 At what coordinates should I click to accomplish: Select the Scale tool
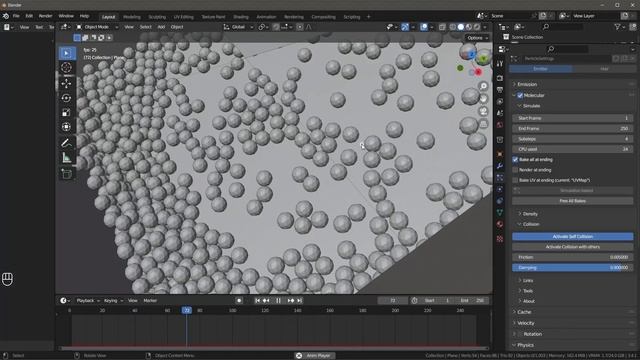[67, 112]
